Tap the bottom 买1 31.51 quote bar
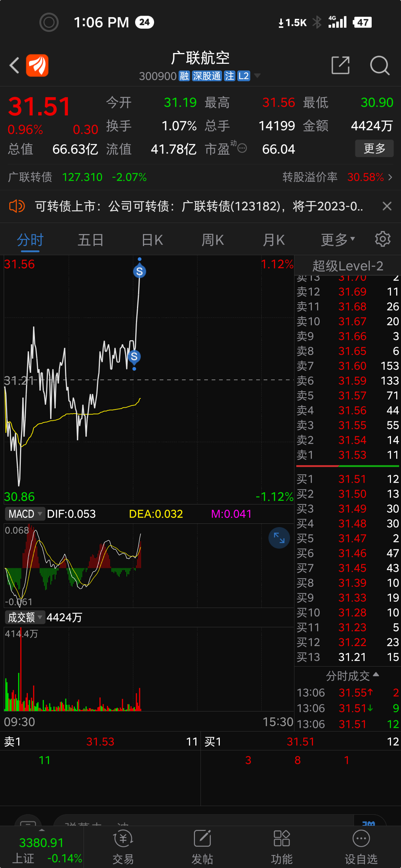The height and width of the screenshot is (868, 401). [x=301, y=742]
